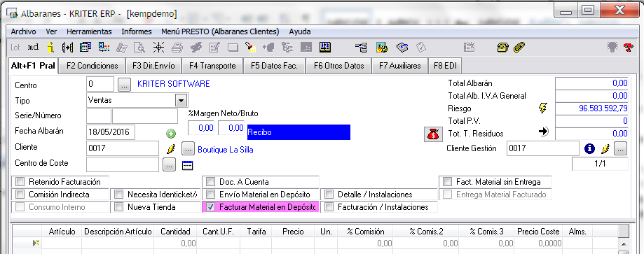Open the Centro lookup ellipsis button
This screenshot has height=254, width=644.
click(x=124, y=85)
